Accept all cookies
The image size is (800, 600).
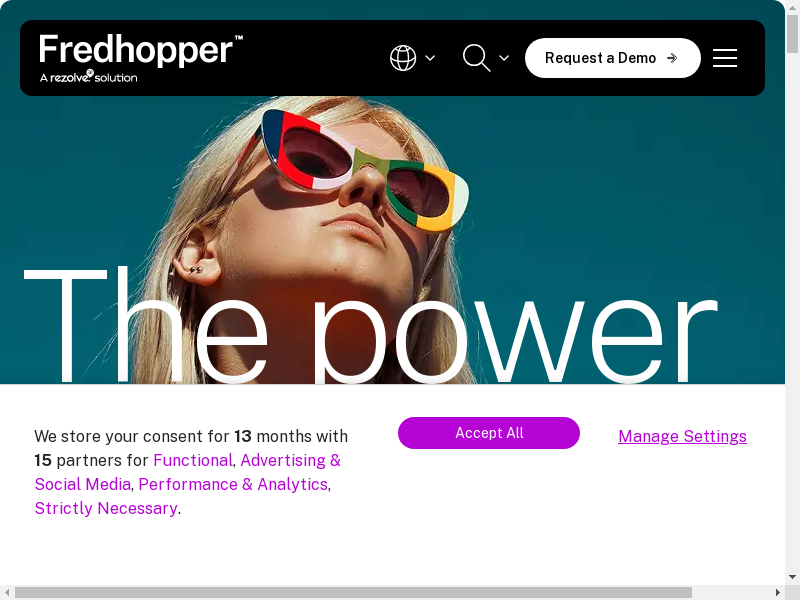489,433
